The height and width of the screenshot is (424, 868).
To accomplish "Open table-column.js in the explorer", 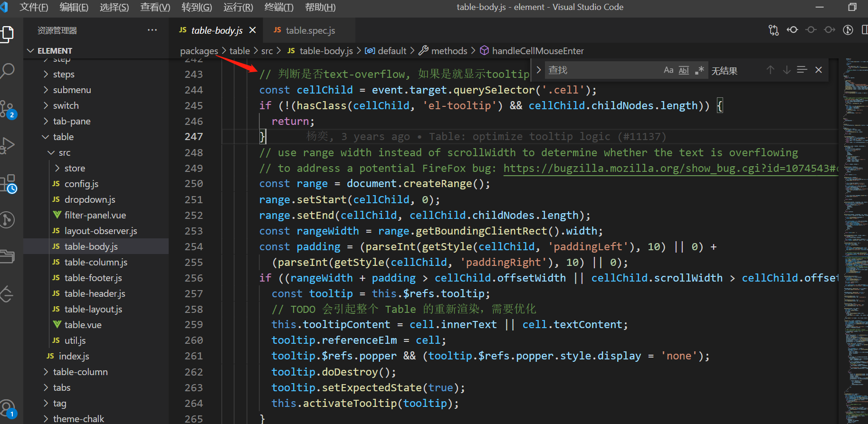I will 96,262.
